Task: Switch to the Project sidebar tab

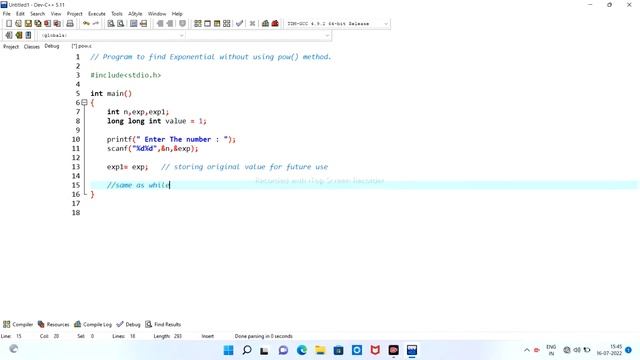Action: pyautogui.click(x=11, y=47)
